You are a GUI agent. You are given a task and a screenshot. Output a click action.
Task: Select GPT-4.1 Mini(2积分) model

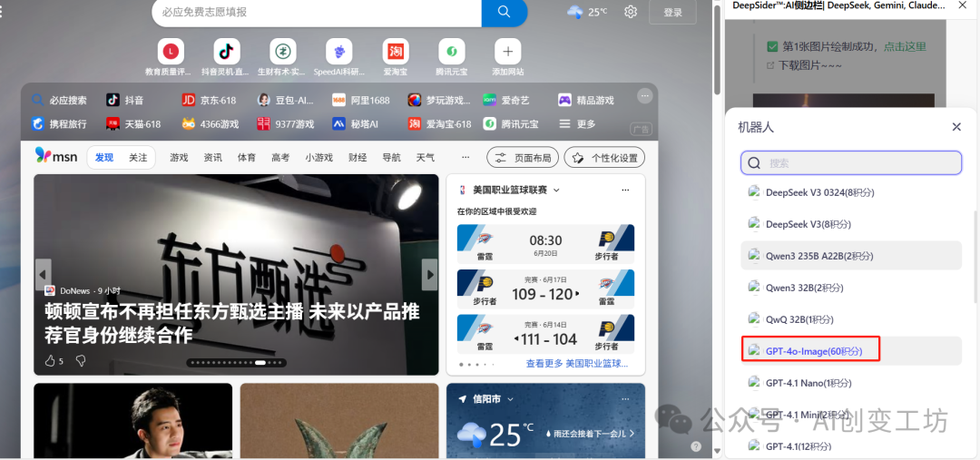click(850, 415)
